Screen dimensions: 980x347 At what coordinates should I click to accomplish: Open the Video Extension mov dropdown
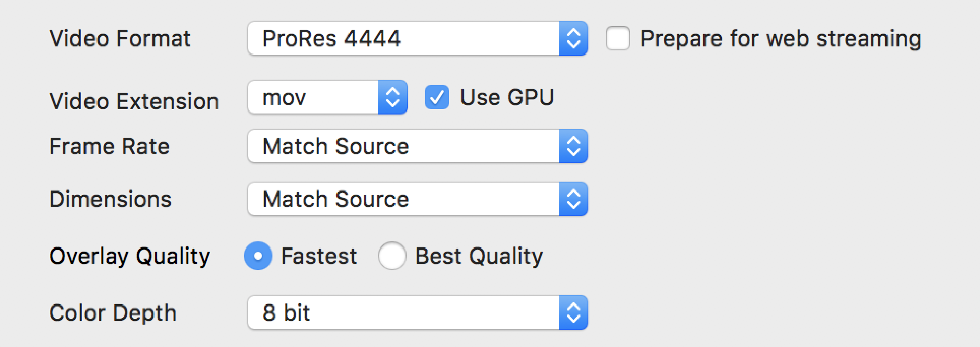(328, 97)
